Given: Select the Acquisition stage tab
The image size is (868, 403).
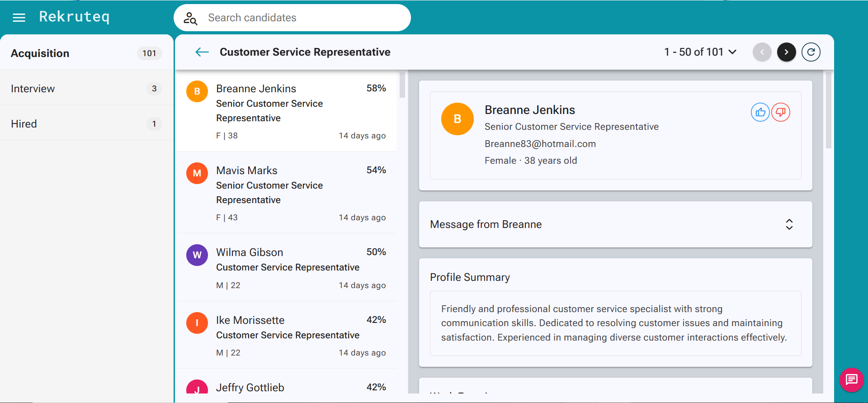Looking at the screenshot, I should [x=86, y=53].
